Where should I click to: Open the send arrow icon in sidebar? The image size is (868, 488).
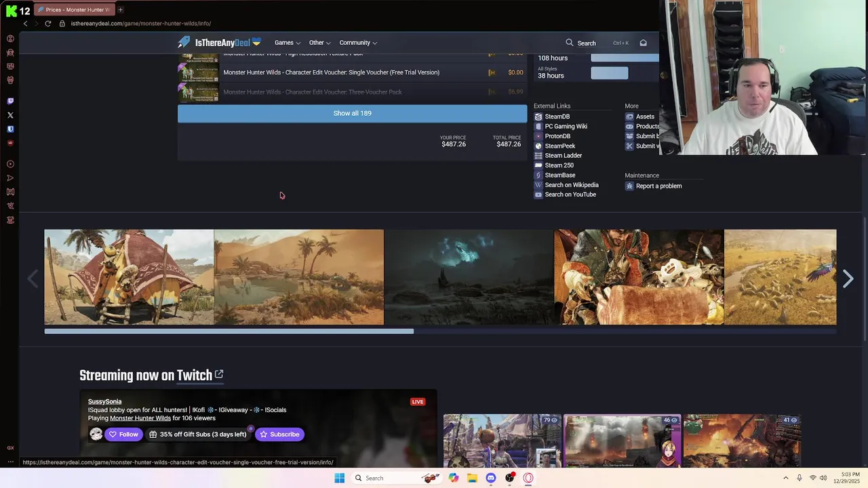click(10, 178)
